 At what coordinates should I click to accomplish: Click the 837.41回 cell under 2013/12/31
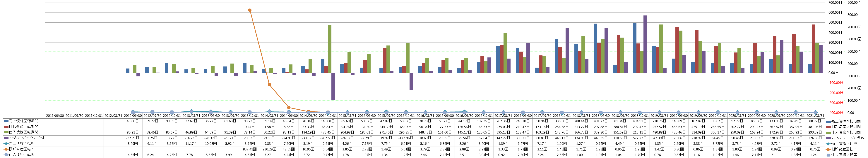coord(250,149)
